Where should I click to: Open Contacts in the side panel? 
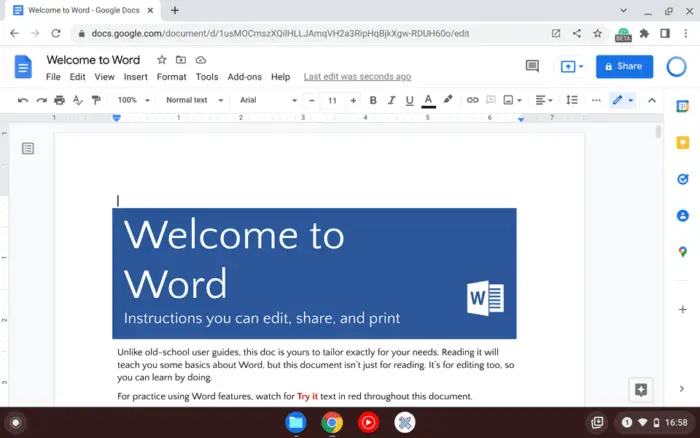683,216
